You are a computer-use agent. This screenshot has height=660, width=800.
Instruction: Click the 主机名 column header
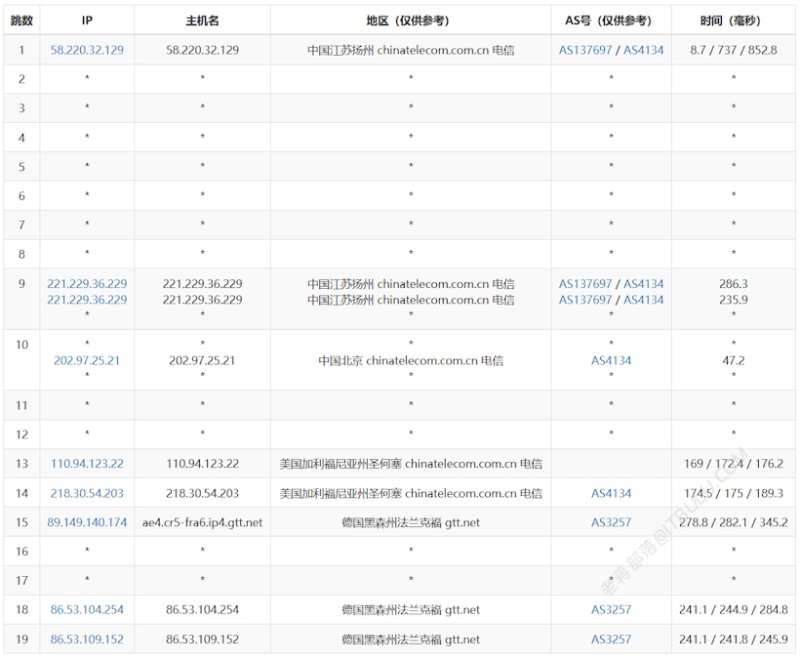click(202, 20)
